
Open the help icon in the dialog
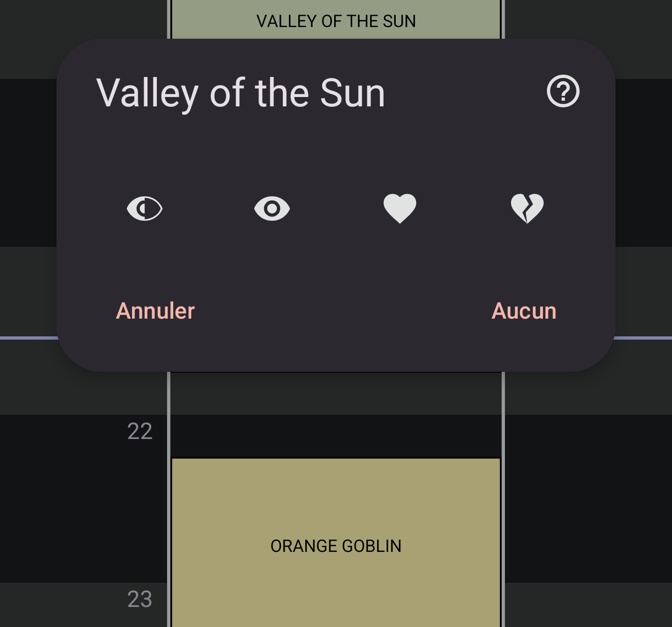tap(563, 91)
